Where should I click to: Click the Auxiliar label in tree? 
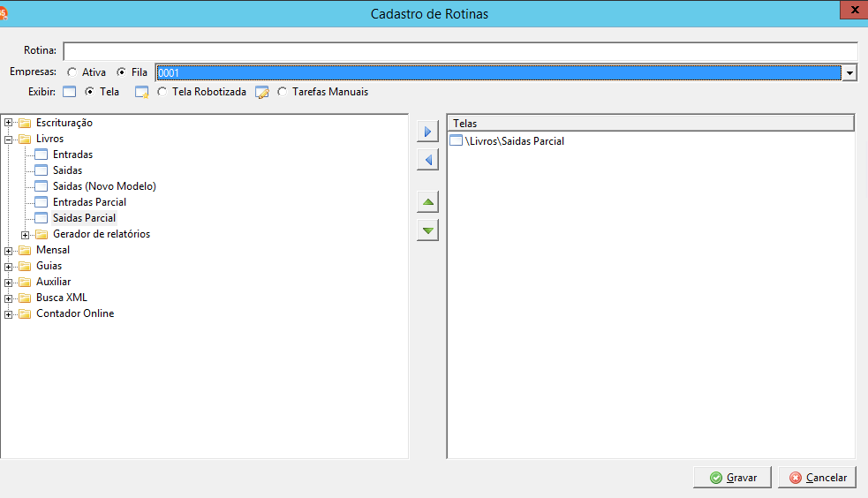tap(53, 282)
